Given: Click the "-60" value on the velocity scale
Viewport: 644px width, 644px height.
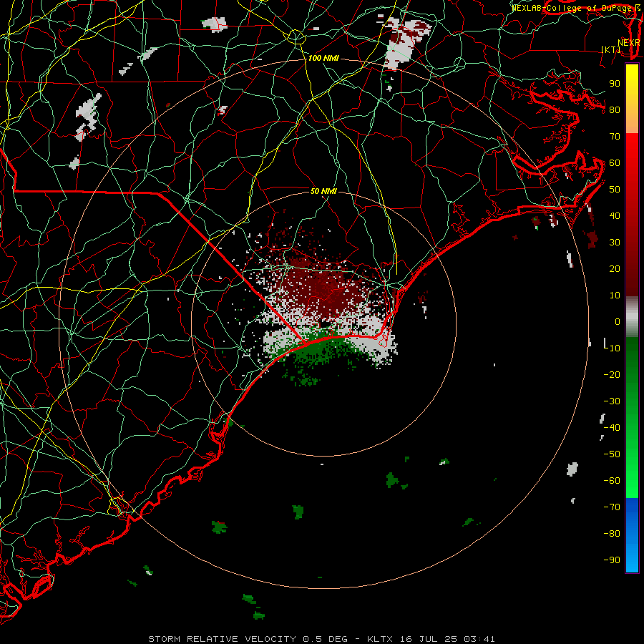Looking at the screenshot, I should (612, 481).
